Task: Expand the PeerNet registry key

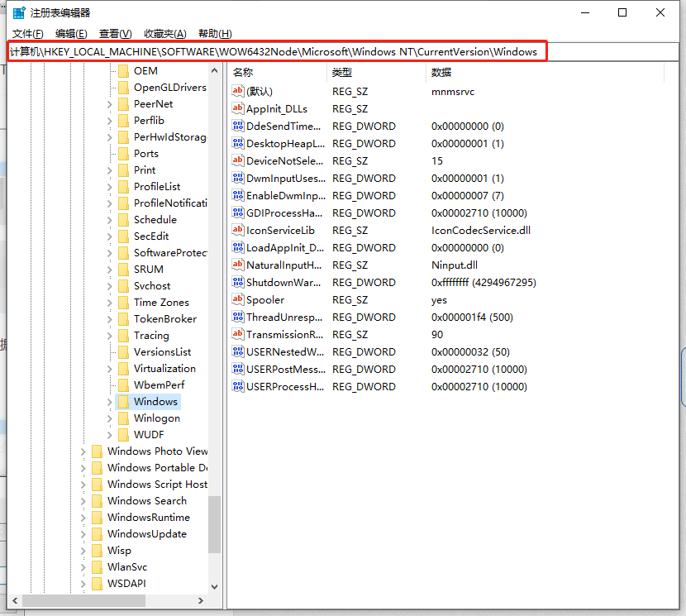Action: point(109,104)
